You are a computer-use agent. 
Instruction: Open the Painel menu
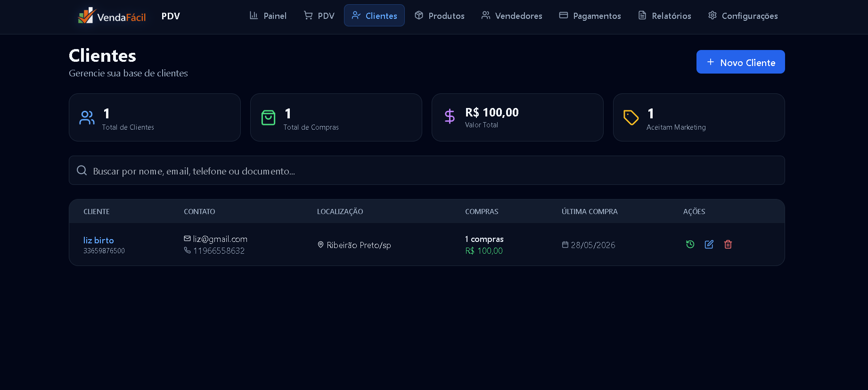pos(268,16)
